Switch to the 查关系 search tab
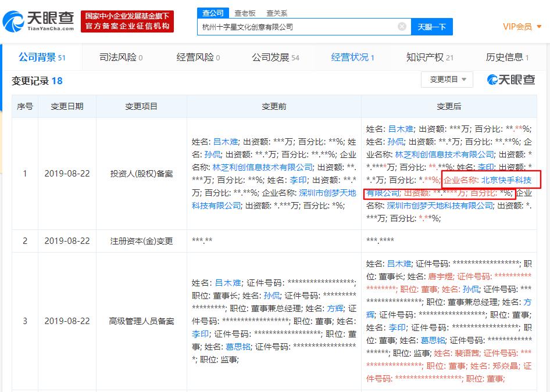 [277, 13]
